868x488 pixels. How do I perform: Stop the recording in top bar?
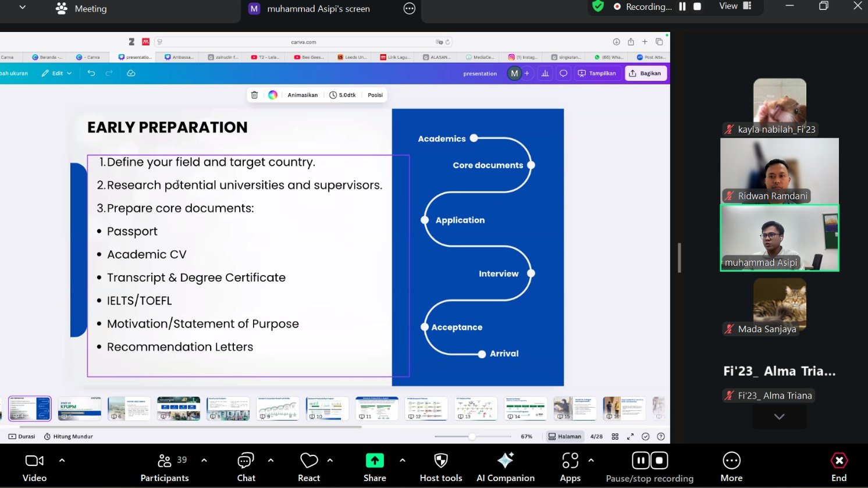click(x=697, y=6)
